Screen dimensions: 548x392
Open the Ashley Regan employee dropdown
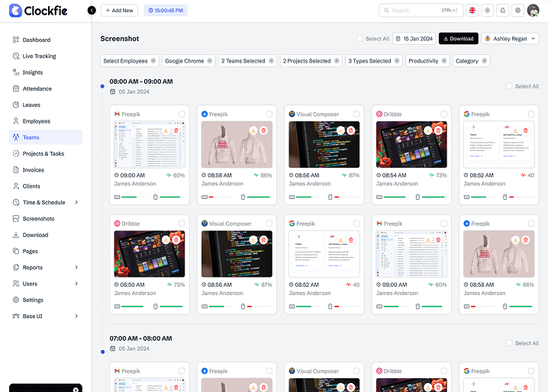(x=510, y=38)
